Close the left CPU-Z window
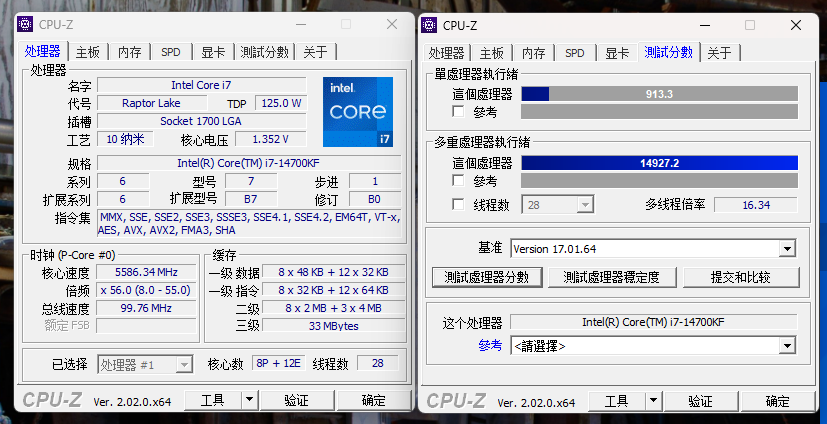Image resolution: width=827 pixels, height=424 pixels. [x=392, y=24]
